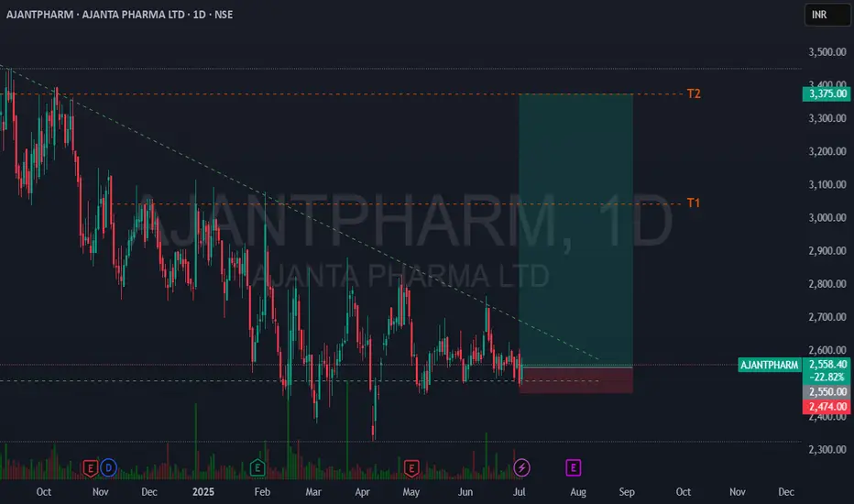
Task: Select the descending dashed trendline
Action: [x=300, y=213]
